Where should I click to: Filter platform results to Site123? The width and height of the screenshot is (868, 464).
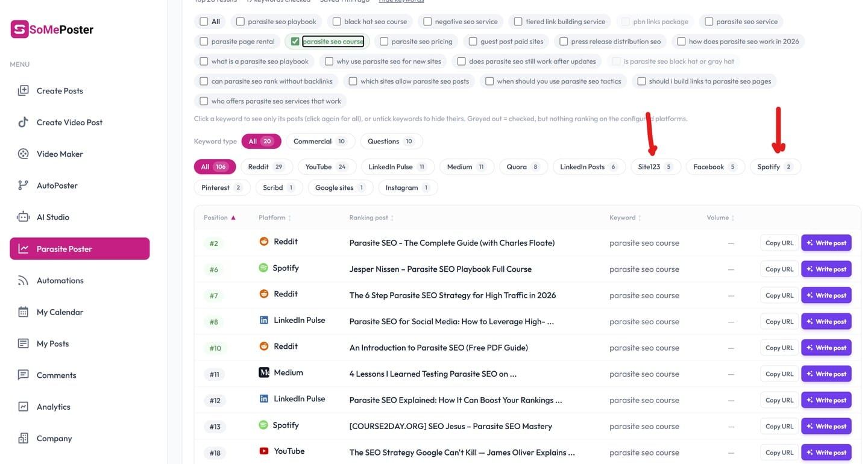[655, 167]
